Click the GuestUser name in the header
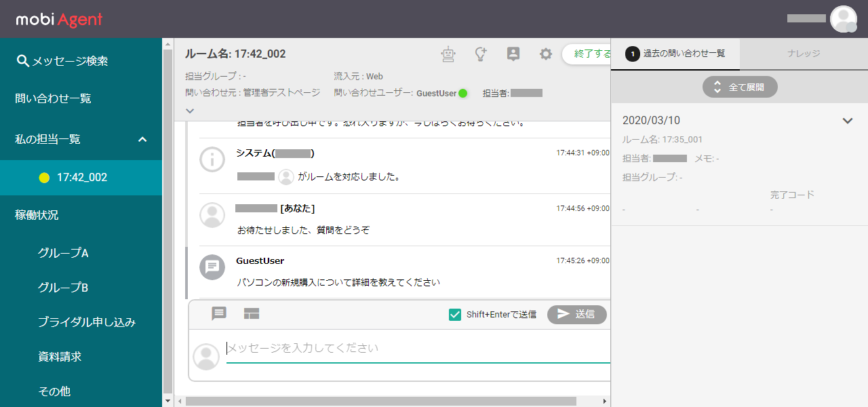 click(x=436, y=93)
